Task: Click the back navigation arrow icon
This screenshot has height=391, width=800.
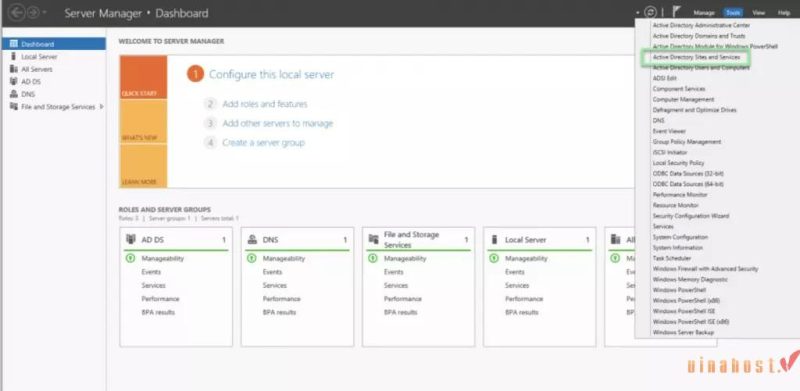Action: [17, 12]
